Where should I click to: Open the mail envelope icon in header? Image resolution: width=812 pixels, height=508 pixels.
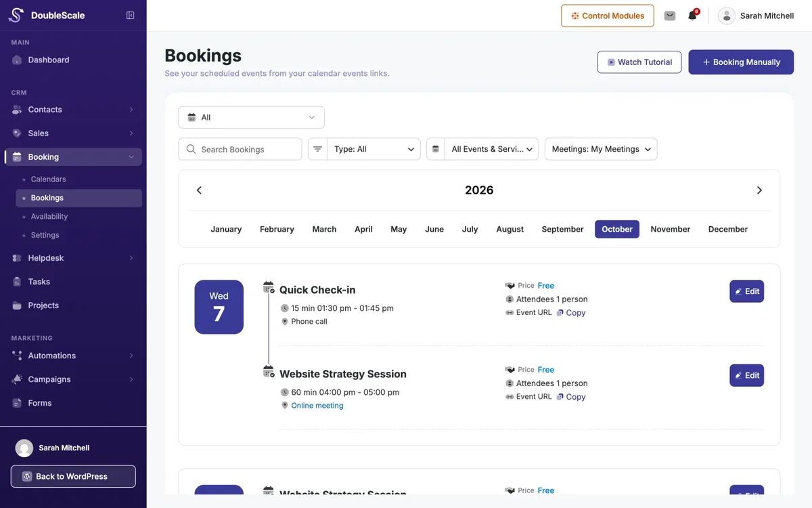[670, 16]
